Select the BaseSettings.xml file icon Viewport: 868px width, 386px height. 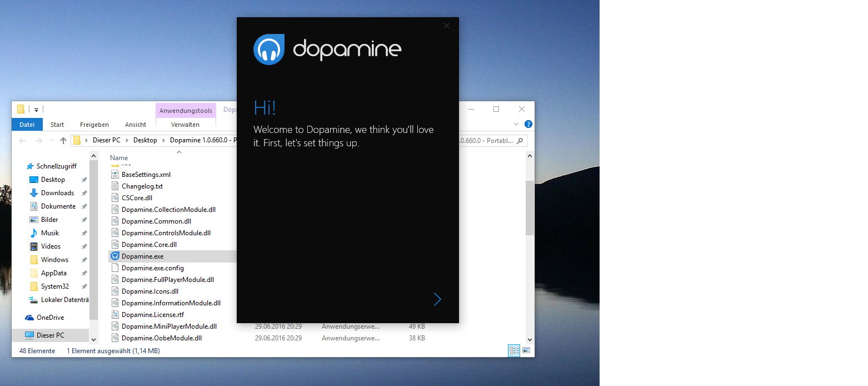115,175
